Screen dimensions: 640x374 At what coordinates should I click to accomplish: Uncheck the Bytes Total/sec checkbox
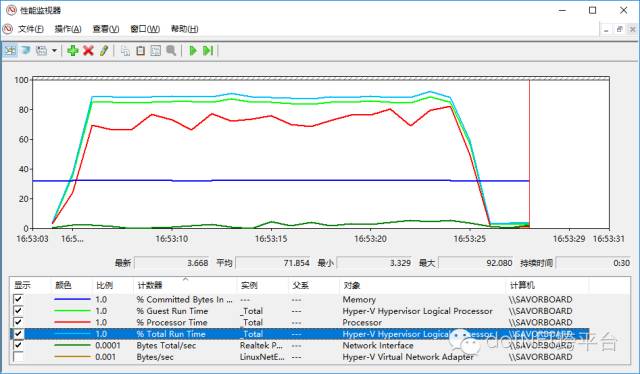tap(18, 345)
